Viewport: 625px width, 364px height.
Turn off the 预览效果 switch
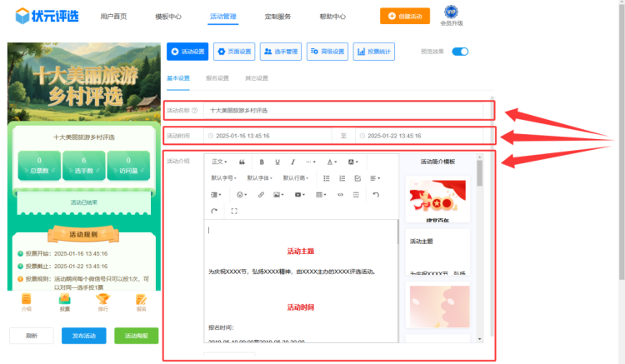(460, 52)
